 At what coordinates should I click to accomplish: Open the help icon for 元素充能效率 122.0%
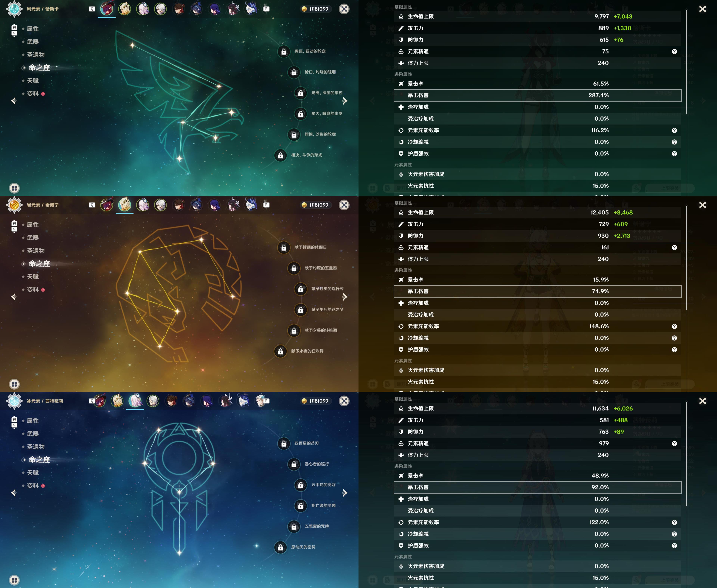pos(674,522)
